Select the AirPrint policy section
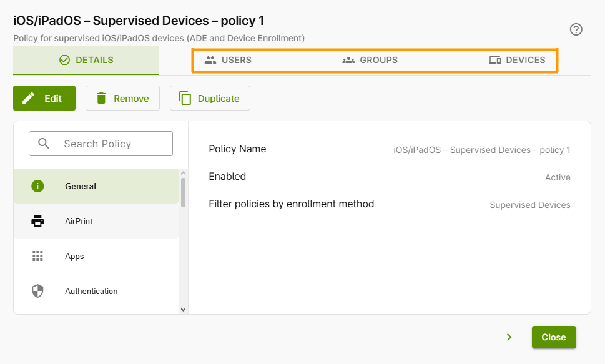 96,221
